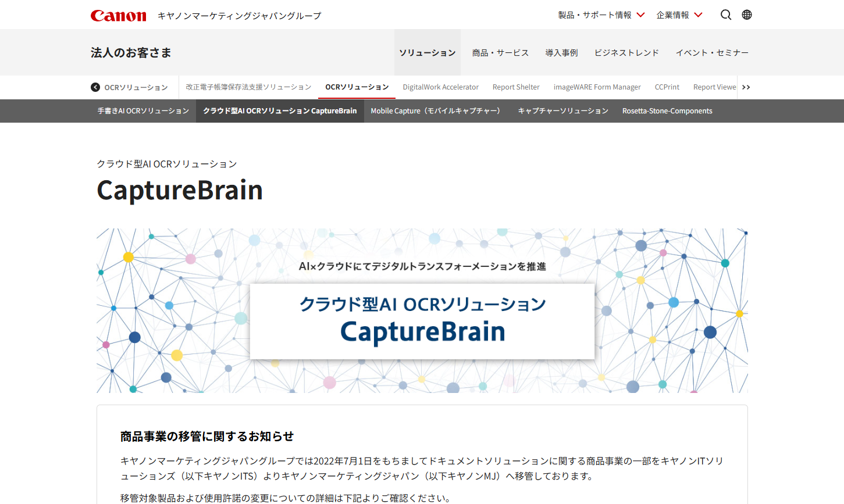Open DigitalWork Accelerator link
Viewport: 844px width, 504px height.
(x=441, y=87)
